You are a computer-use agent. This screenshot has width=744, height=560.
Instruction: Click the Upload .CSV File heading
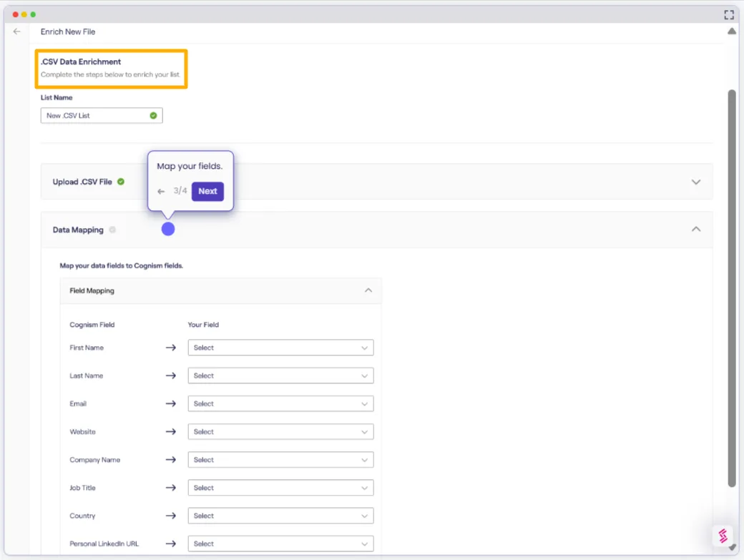[82, 182]
